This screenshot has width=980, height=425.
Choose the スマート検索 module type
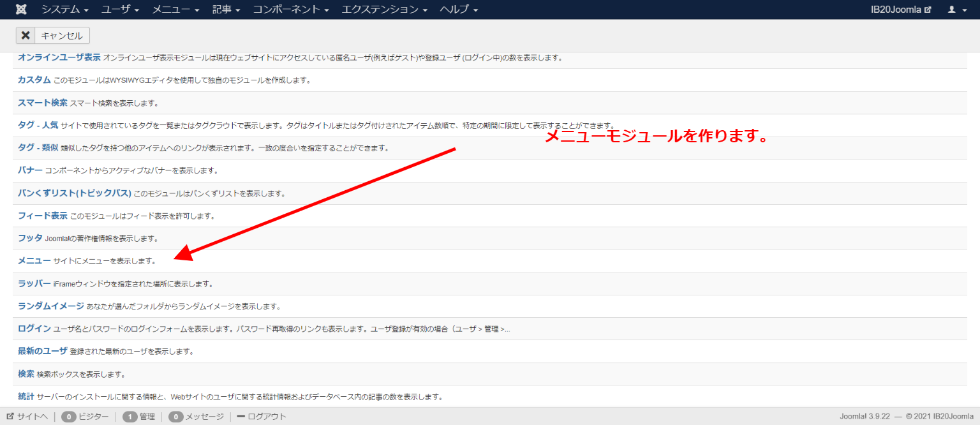43,103
